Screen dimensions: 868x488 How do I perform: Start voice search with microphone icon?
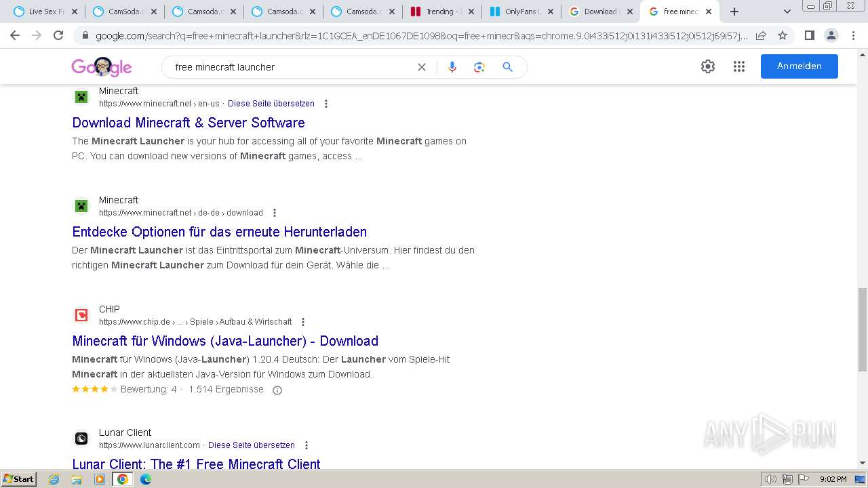(452, 67)
